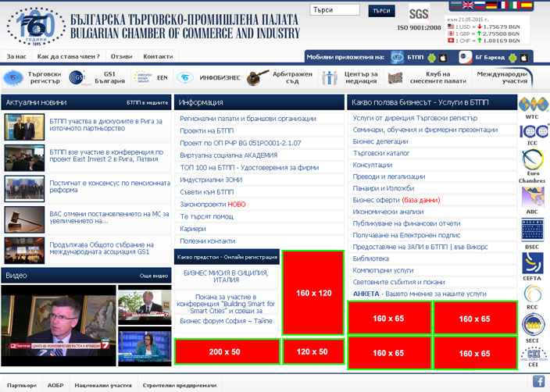Go to 'Международни участия'
Screen dimensions: 550x392
pyautogui.click(x=502, y=78)
